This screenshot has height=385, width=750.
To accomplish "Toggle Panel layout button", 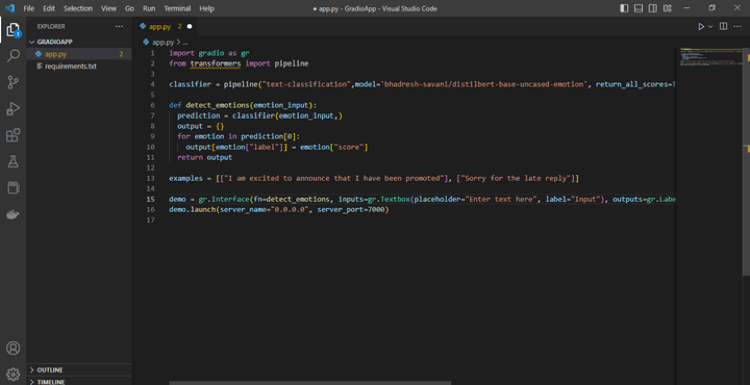I will coord(639,8).
